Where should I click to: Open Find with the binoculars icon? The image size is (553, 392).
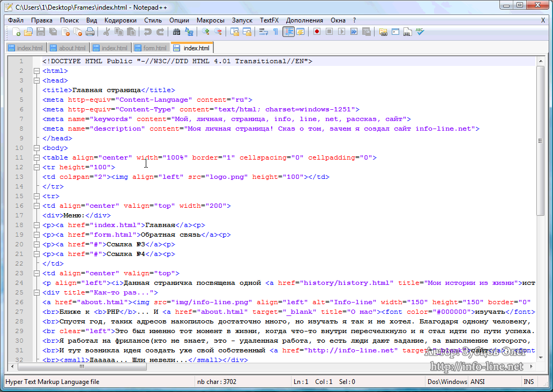[176, 32]
